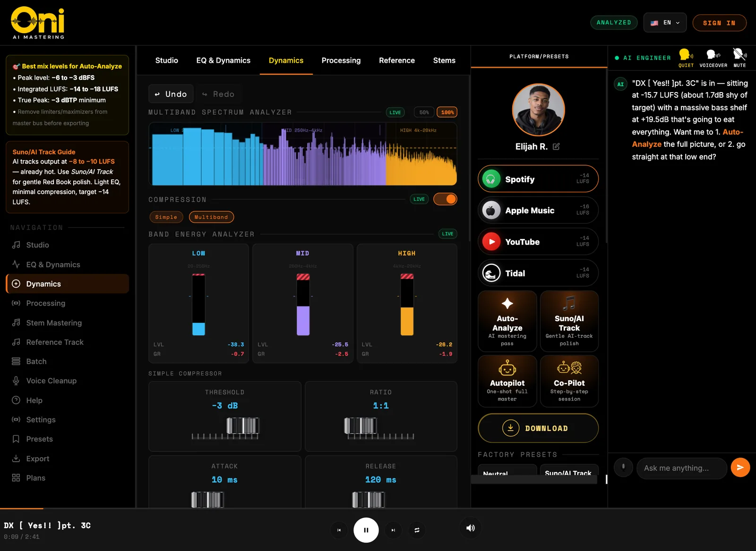
Task: Open Voice Cleanup from the sidebar
Action: (x=67, y=381)
